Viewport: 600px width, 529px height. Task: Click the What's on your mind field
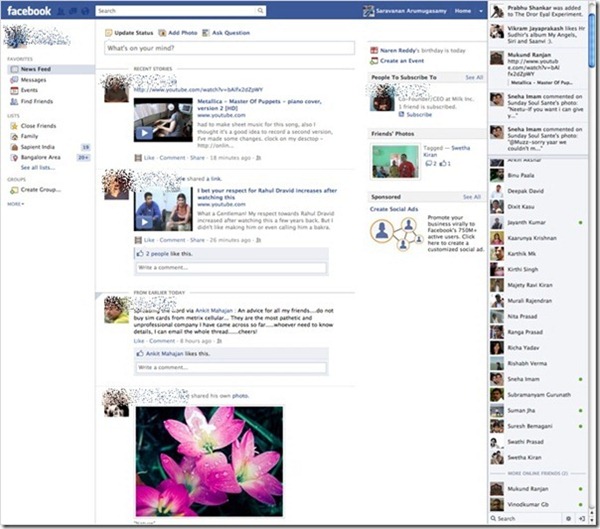pyautogui.click(x=228, y=48)
